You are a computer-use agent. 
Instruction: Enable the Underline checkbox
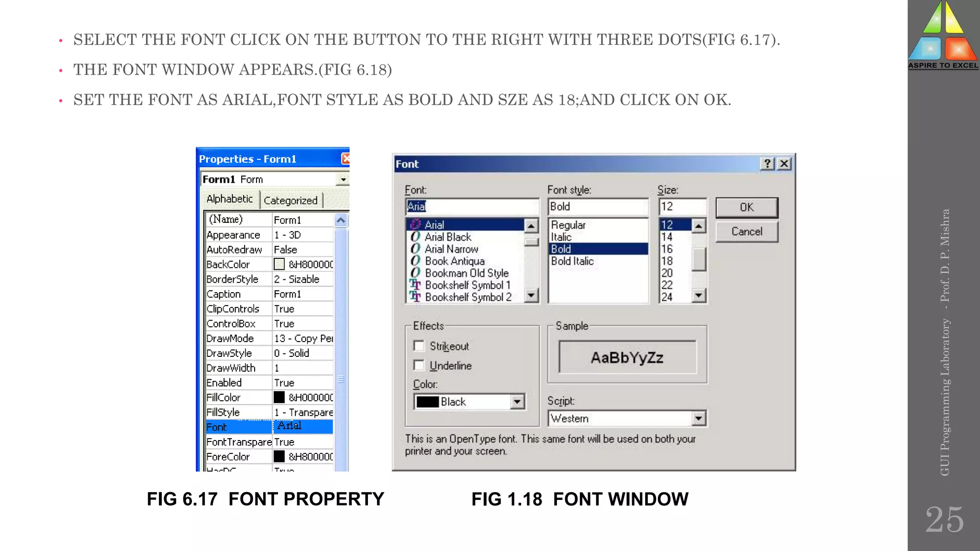(419, 365)
